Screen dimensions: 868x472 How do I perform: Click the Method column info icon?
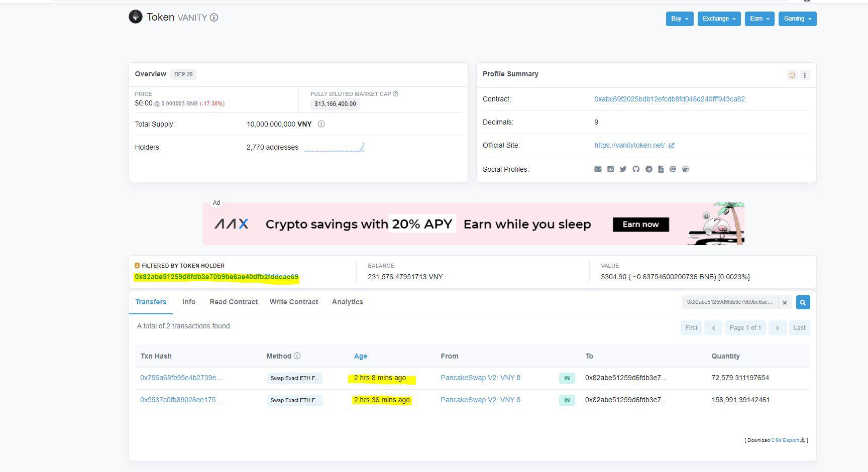pos(297,356)
